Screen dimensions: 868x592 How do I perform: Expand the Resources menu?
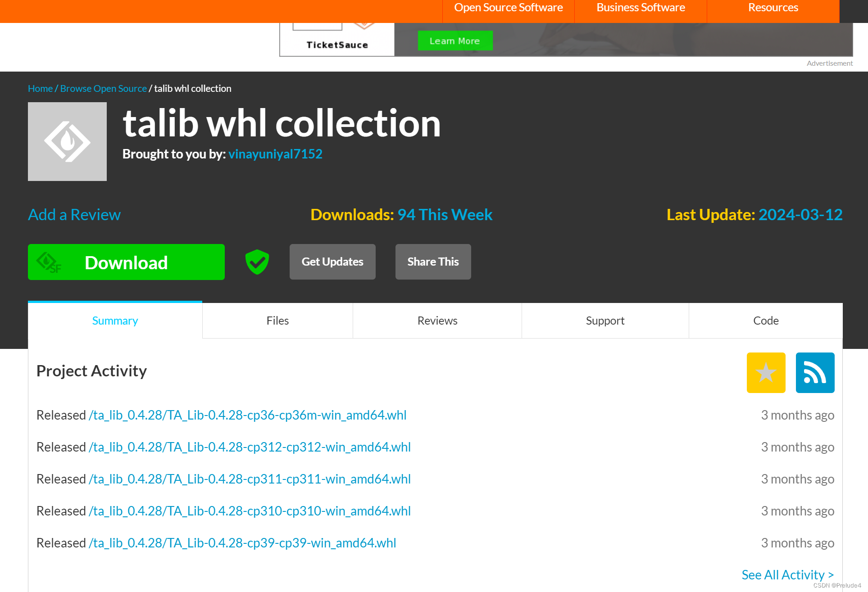pyautogui.click(x=773, y=8)
